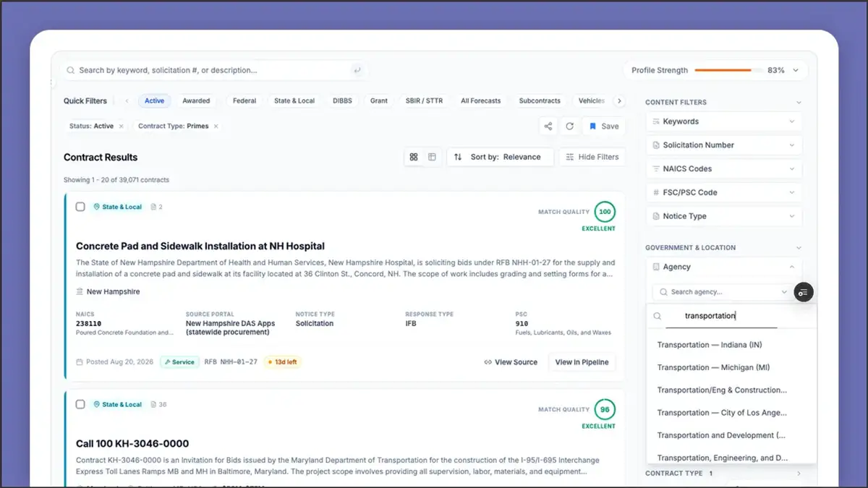Open the Sort by: Relevance dropdown
Viewport: 868px width, 488px height.
point(500,157)
